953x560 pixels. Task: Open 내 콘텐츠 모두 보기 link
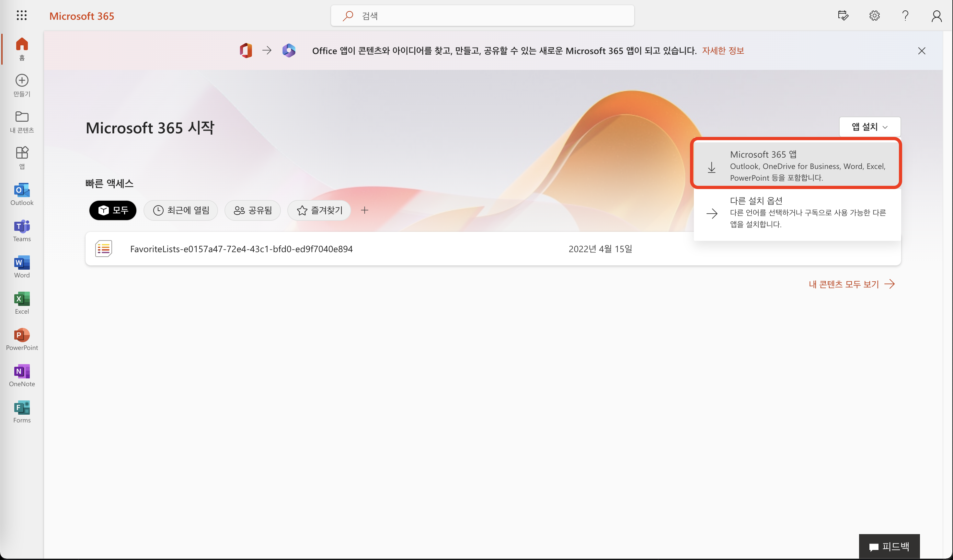tap(851, 284)
